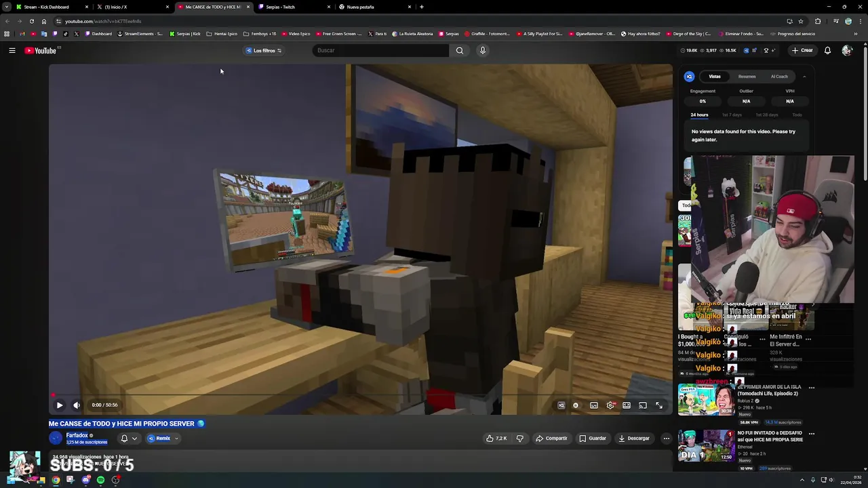Share the video with Compartir
This screenshot has height=488, width=868.
tap(551, 439)
